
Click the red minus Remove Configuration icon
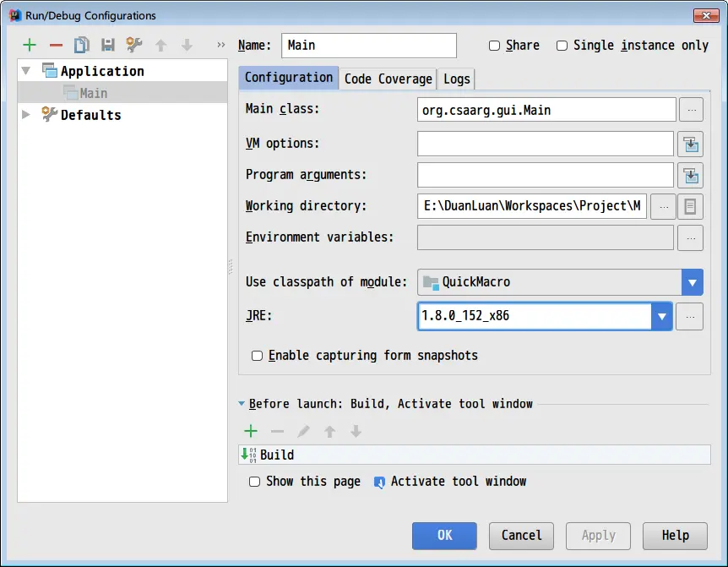pyautogui.click(x=56, y=46)
